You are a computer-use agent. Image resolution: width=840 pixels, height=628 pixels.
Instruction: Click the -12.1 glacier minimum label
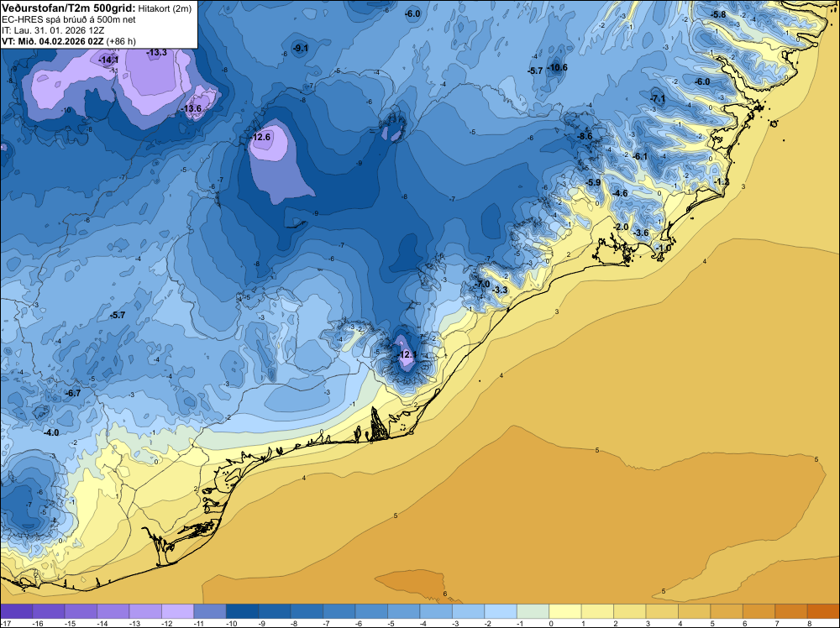(x=406, y=354)
